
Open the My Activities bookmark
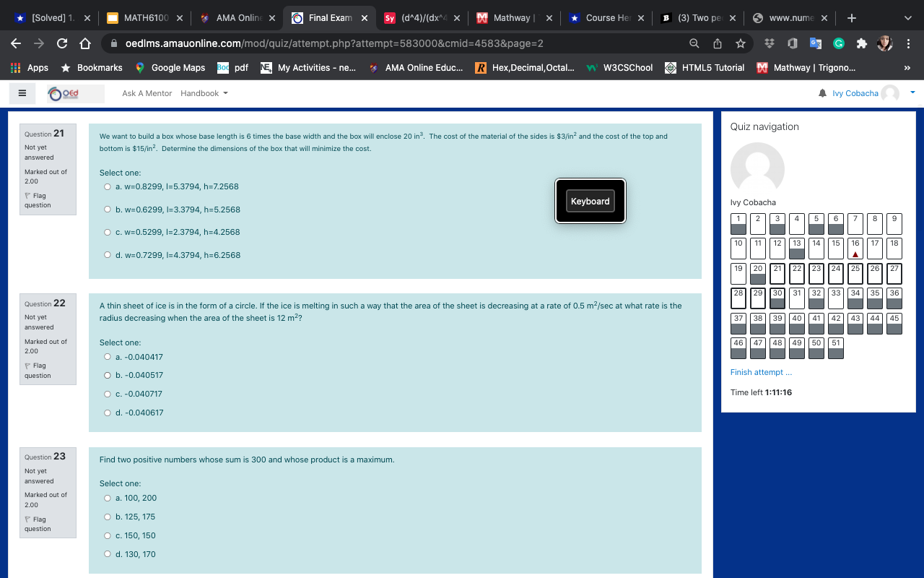click(308, 68)
